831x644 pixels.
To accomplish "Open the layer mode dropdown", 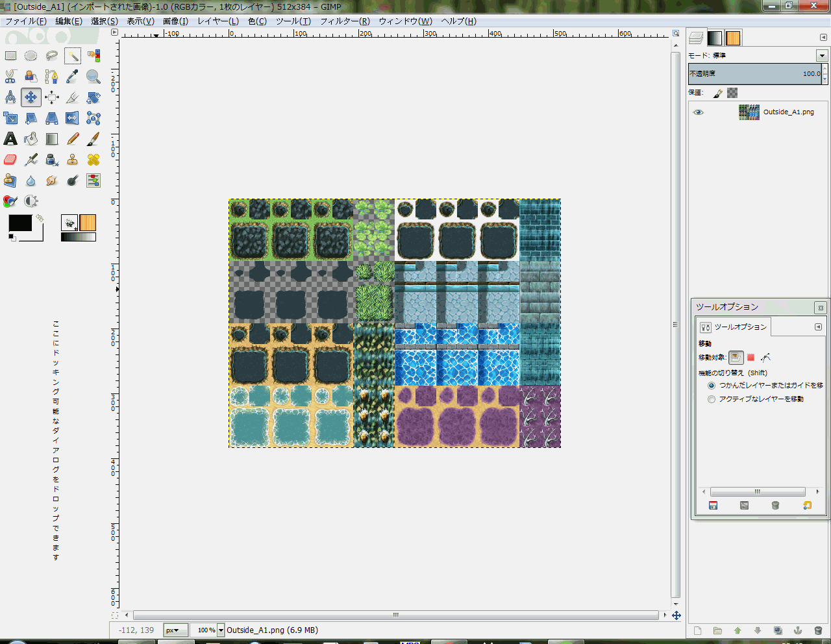I will 822,56.
